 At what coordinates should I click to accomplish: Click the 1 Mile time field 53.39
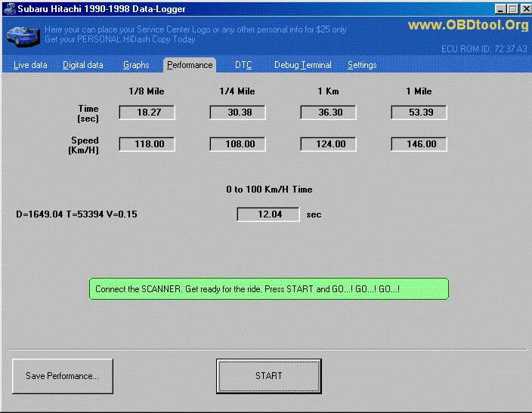tap(419, 112)
